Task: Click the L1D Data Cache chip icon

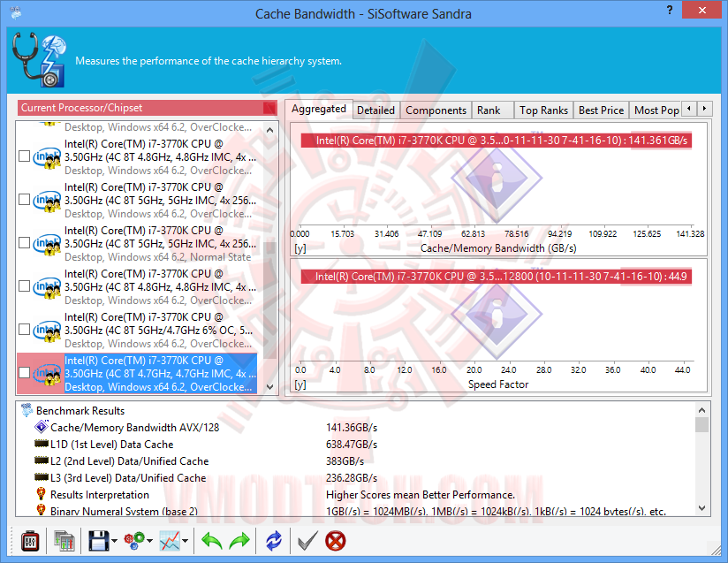Action: tap(42, 444)
